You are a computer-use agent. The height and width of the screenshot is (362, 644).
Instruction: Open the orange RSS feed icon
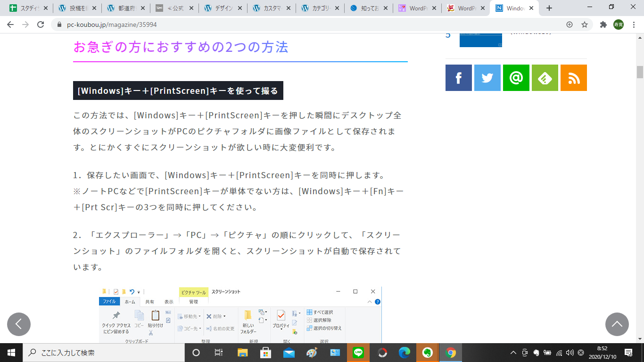tap(573, 78)
